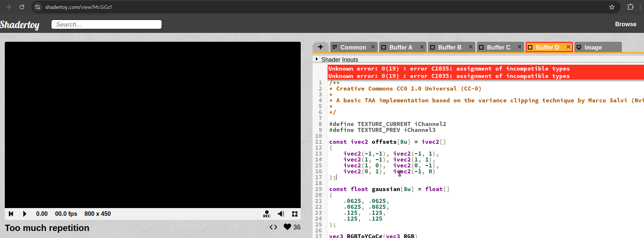Focus the shader search field
The width and height of the screenshot is (644, 238).
107,24
